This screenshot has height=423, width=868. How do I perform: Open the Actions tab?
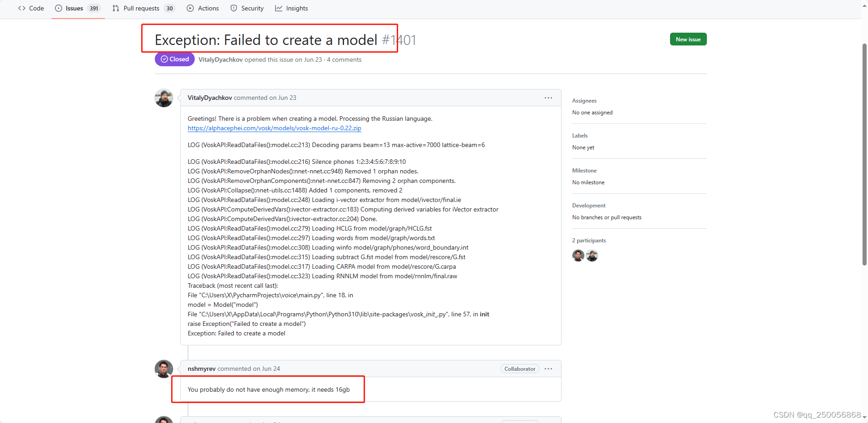click(x=203, y=8)
